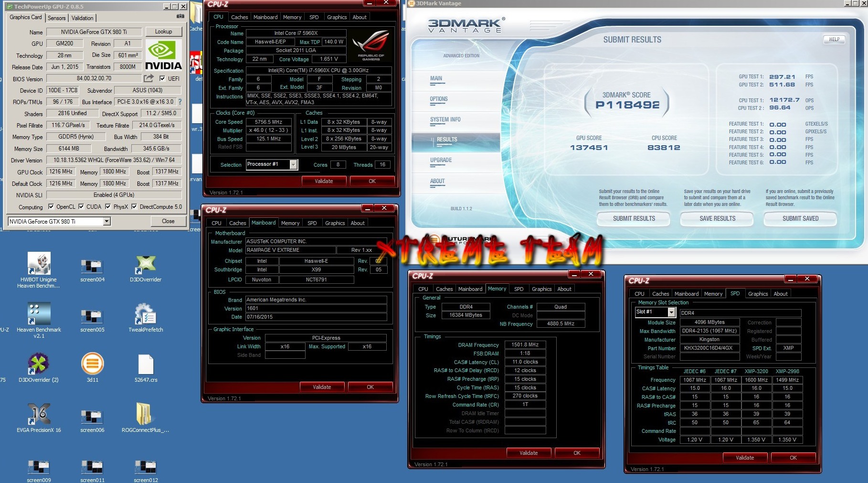Screen dimensions: 868x483
Task: Open About tab in CPU-Z SPD window
Action: click(x=781, y=294)
